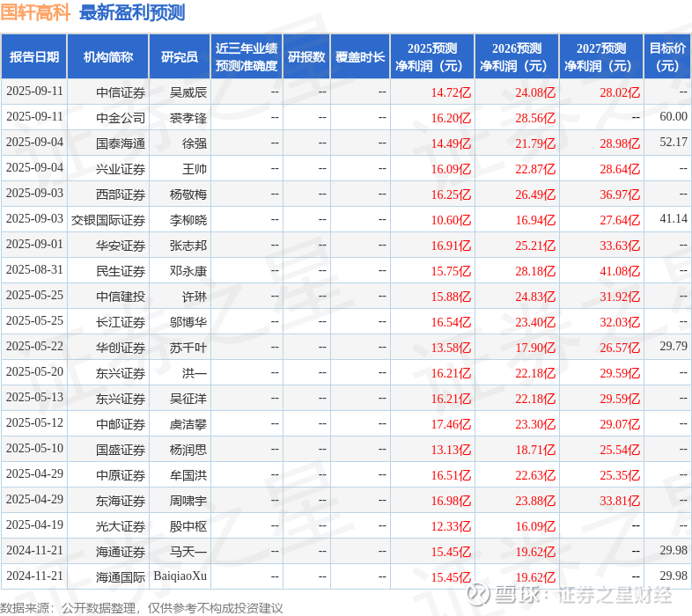Image resolution: width=692 pixels, height=616 pixels.
Task: Click target price 60.00
Action: pyautogui.click(x=674, y=116)
